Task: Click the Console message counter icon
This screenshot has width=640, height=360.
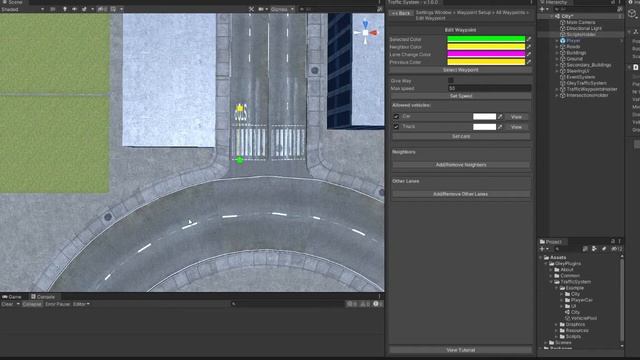Action: click(x=351, y=304)
